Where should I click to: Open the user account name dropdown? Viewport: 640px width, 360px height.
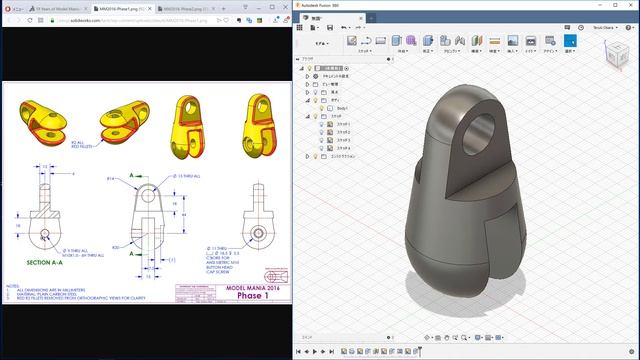coord(605,27)
